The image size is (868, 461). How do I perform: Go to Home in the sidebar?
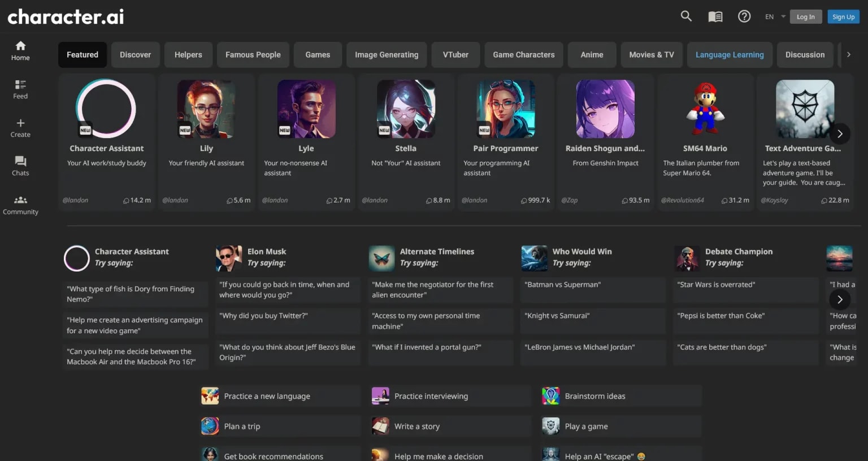tap(20, 51)
